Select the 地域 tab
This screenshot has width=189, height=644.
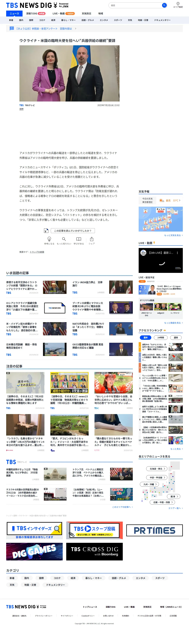point(101,14)
